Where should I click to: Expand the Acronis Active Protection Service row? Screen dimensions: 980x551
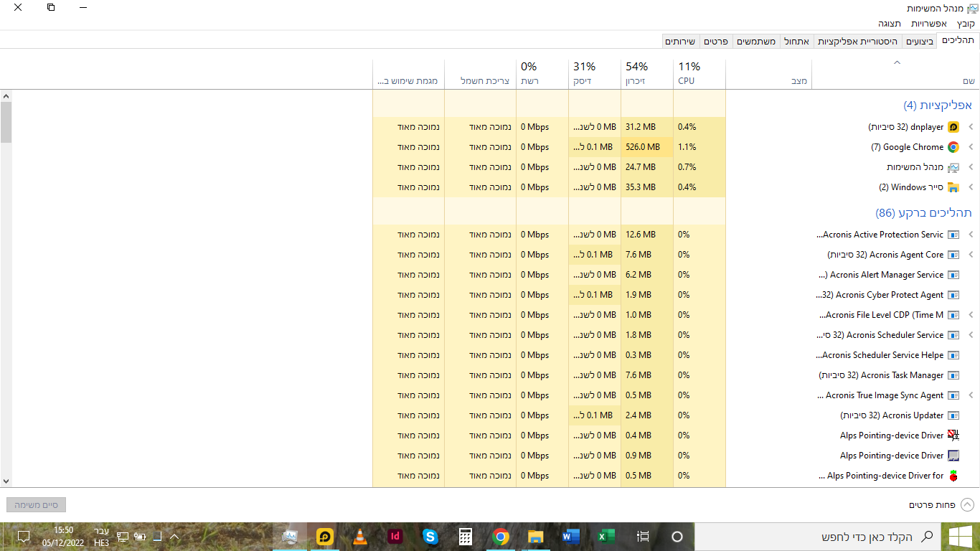(x=971, y=235)
